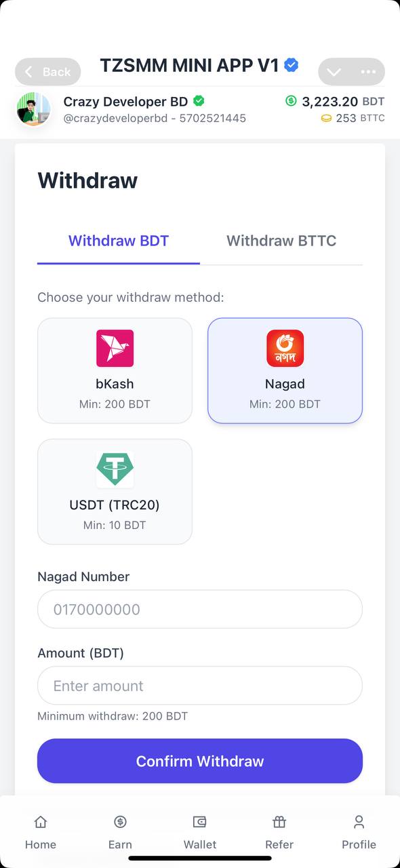Switch to the Withdraw BTTC tab
The width and height of the screenshot is (400, 868).
pos(281,241)
